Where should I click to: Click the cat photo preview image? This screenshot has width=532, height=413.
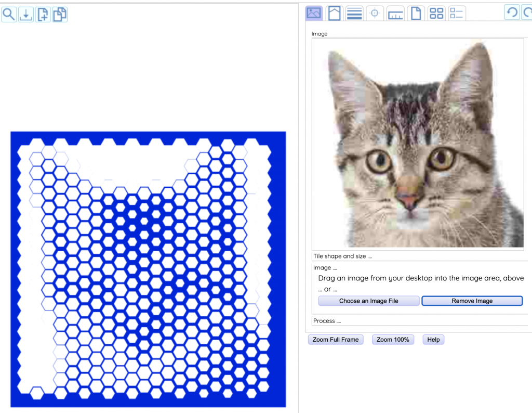pos(418,145)
